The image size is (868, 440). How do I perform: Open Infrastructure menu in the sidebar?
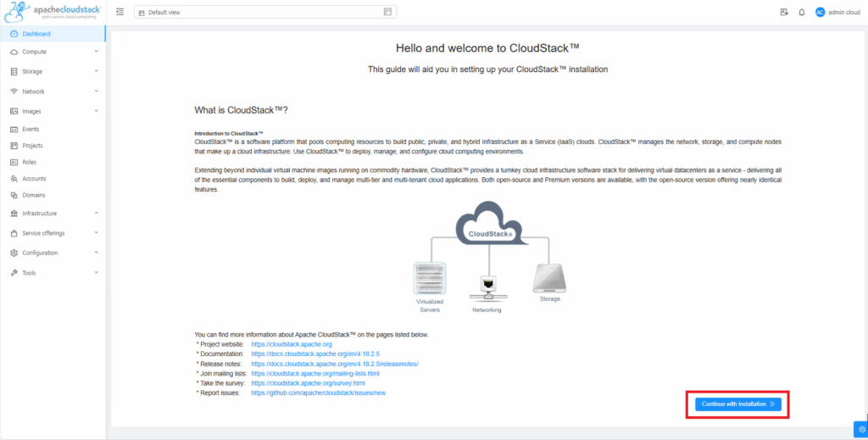pyautogui.click(x=53, y=214)
